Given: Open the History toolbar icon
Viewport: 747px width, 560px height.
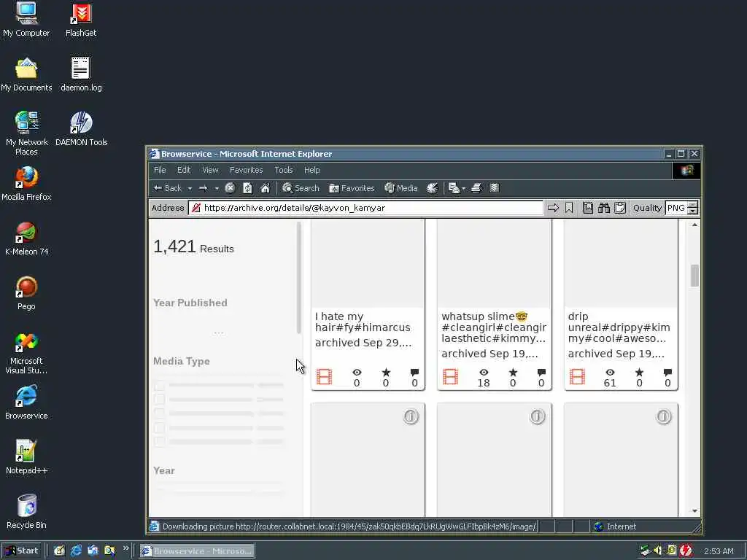Looking at the screenshot, I should pyautogui.click(x=432, y=188).
